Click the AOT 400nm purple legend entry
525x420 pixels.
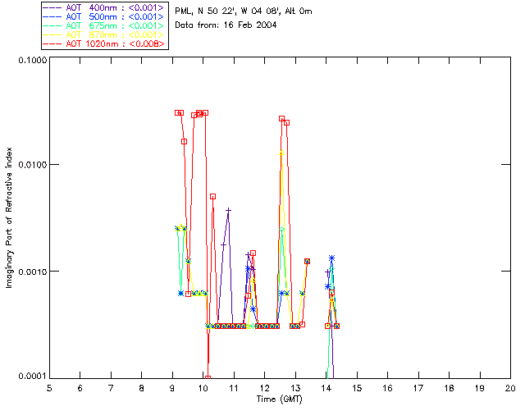click(x=104, y=7)
